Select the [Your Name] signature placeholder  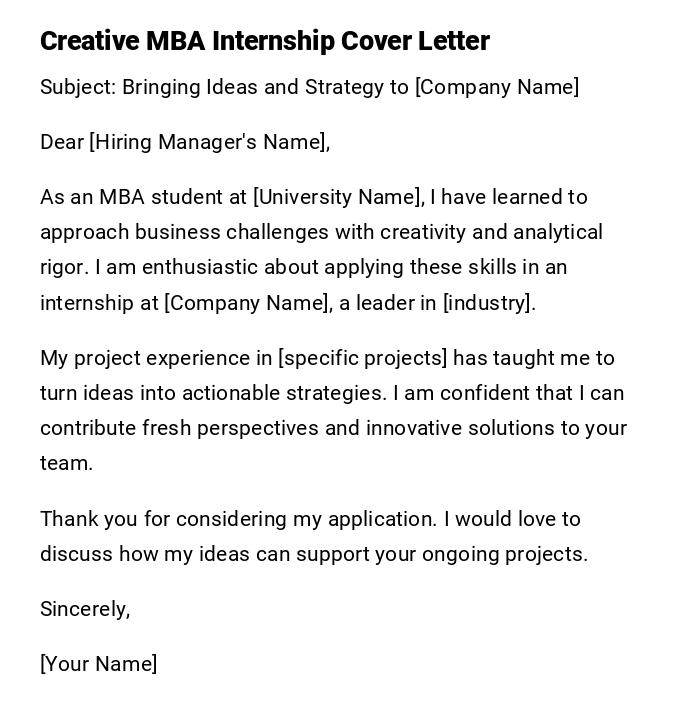pyautogui.click(x=98, y=664)
